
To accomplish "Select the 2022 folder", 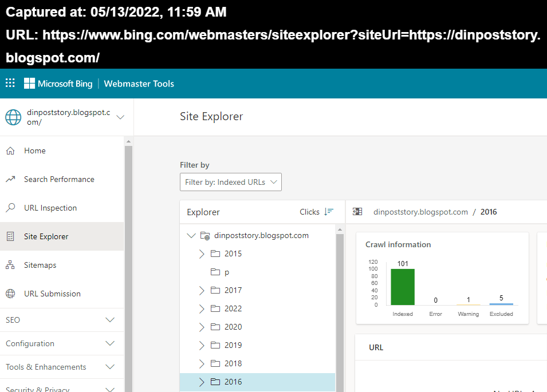I will (233, 308).
